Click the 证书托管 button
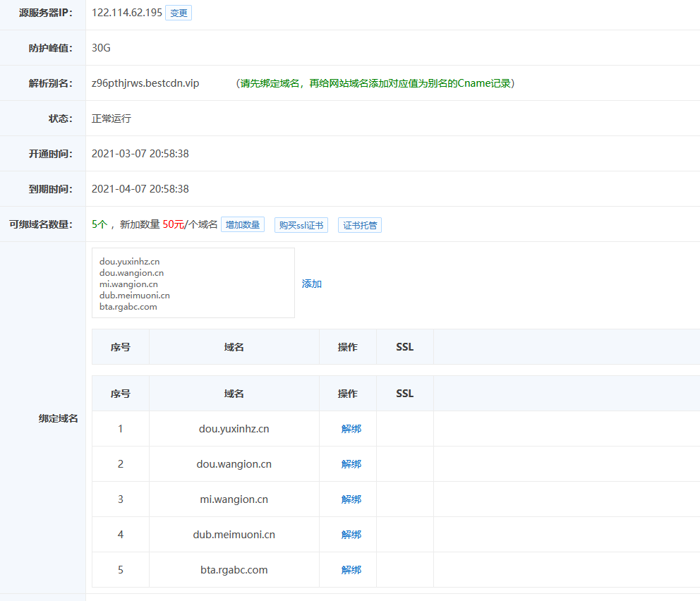This screenshot has height=601, width=700. (x=359, y=224)
